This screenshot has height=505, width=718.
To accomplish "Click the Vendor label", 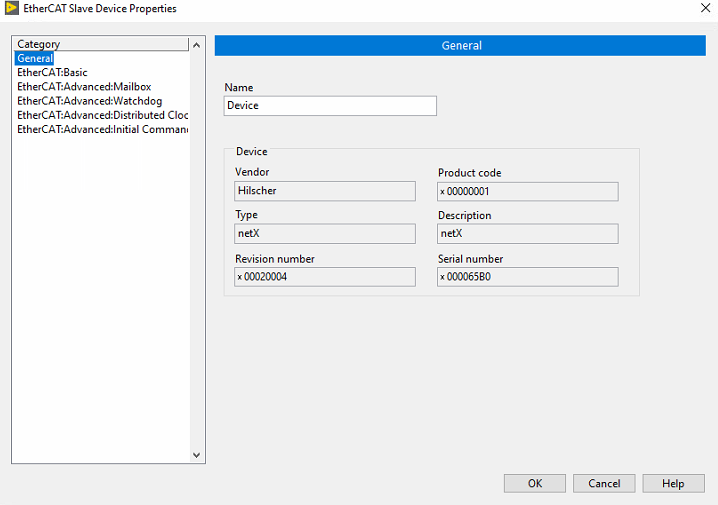I will click(x=252, y=172).
